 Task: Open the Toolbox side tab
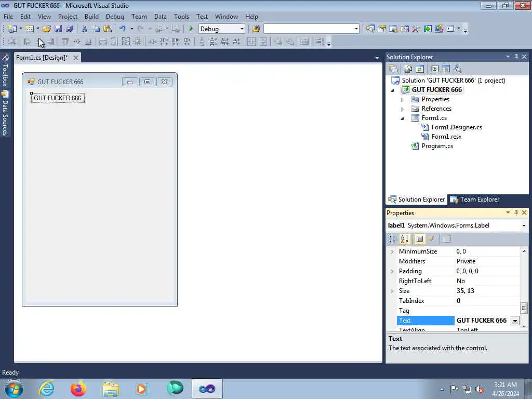(5, 71)
